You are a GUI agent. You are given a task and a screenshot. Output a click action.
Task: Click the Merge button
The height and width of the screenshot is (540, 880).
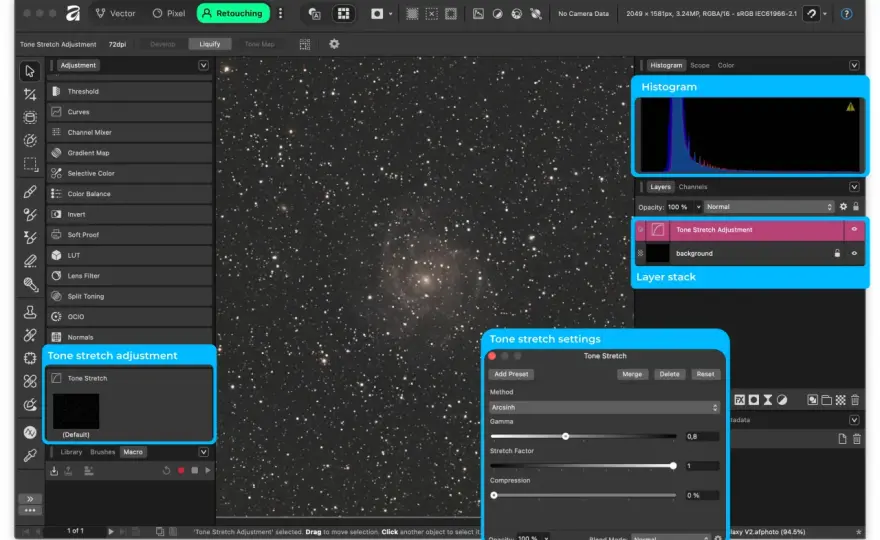point(632,374)
